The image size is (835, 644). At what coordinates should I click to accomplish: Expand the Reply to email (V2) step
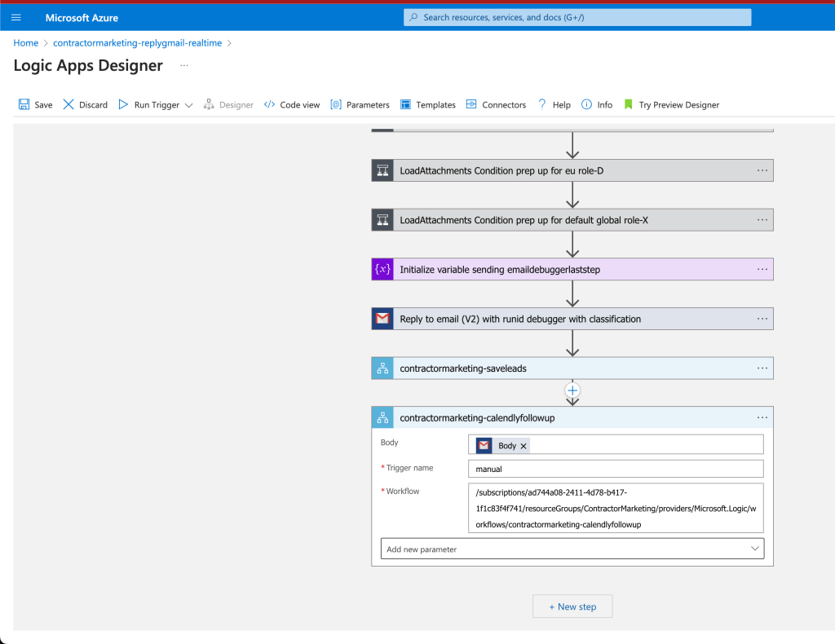tap(572, 319)
